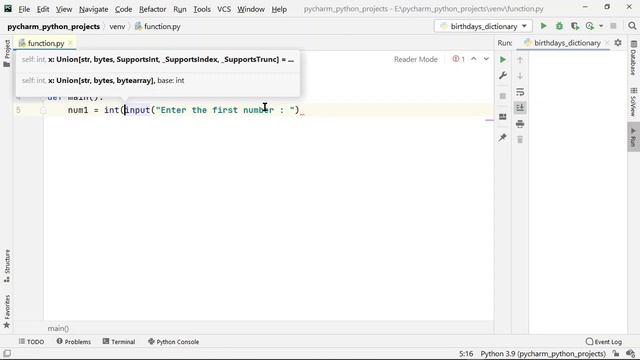The height and width of the screenshot is (360, 640).
Task: Open the View menu
Action: (64, 9)
